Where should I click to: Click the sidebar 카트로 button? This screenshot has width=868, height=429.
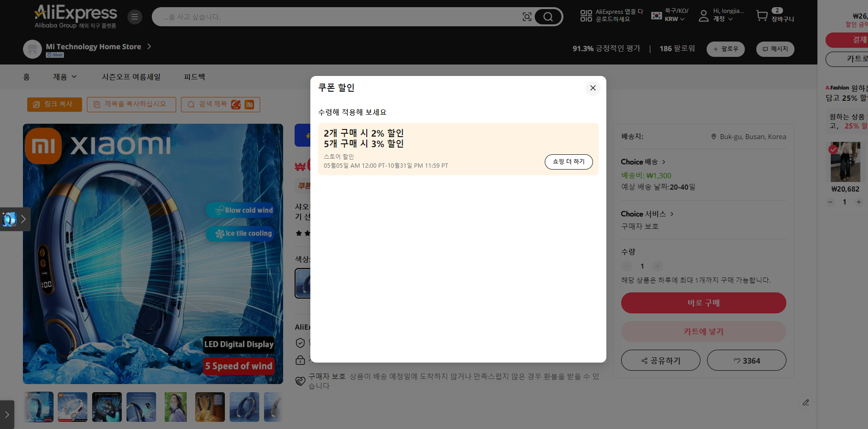pyautogui.click(x=847, y=59)
